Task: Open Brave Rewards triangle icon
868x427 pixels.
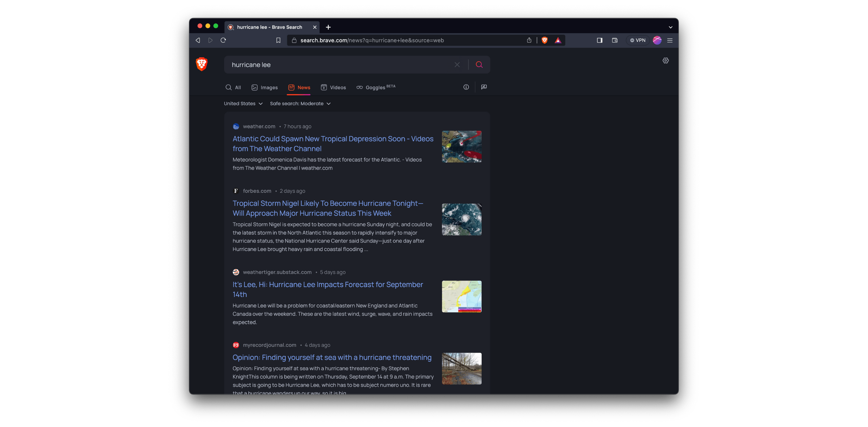Action: [558, 40]
